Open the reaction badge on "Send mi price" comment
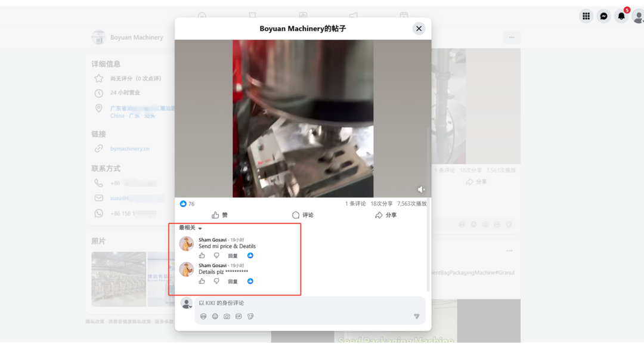Screen dimensions: 644x344 [250, 255]
